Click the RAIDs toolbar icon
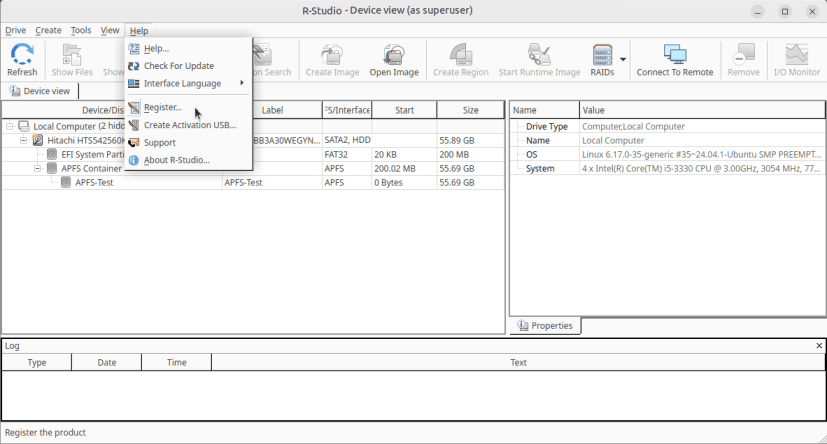 coord(602,54)
